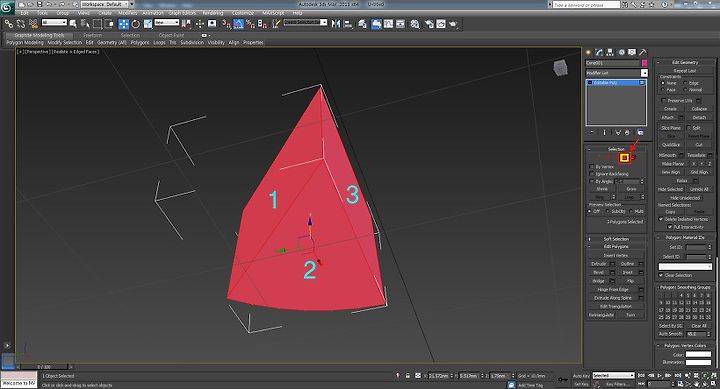This screenshot has width=720, height=389.
Task: Switch to the Object Paint ribbon tab
Action: [171, 35]
